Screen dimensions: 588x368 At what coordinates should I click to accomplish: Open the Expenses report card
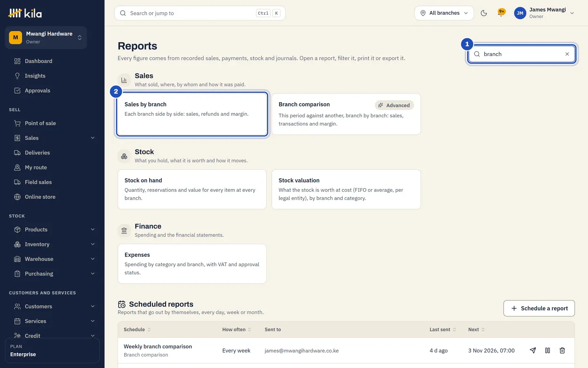click(x=192, y=264)
